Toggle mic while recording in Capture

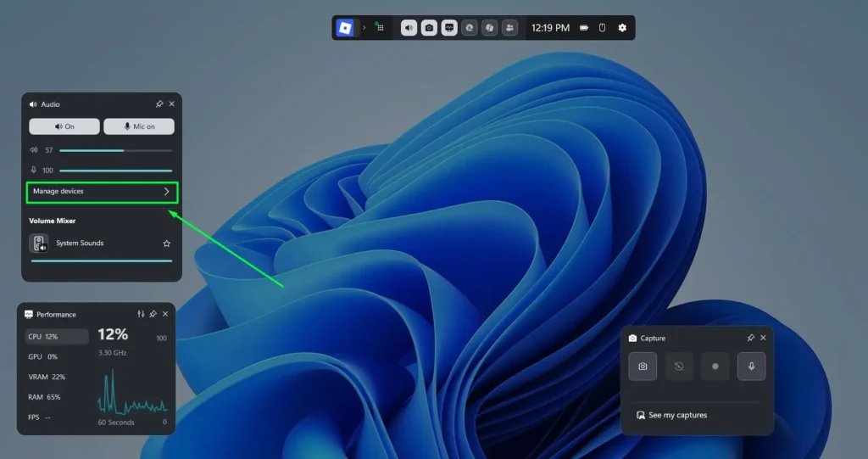[x=751, y=367]
